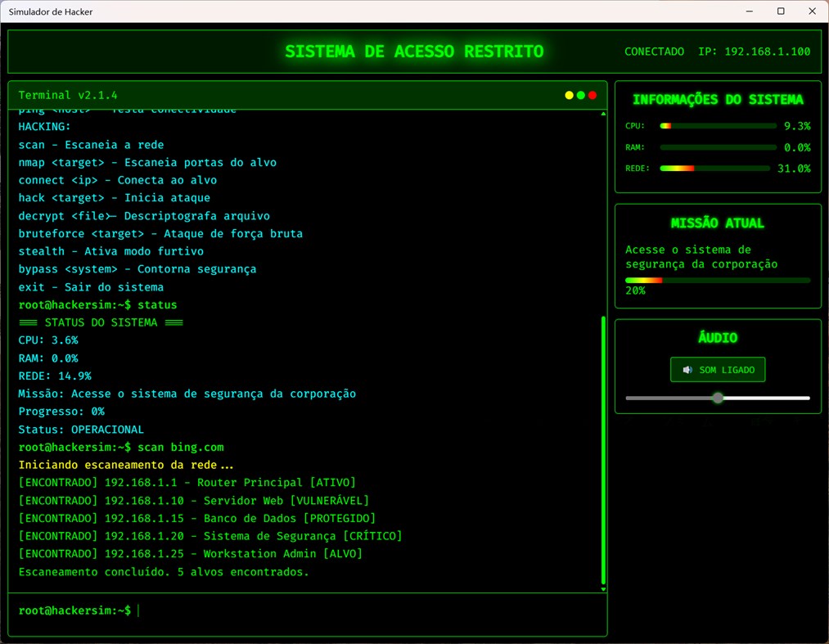Adjust the audio volume slider handle
This screenshot has width=829, height=644.
718,398
